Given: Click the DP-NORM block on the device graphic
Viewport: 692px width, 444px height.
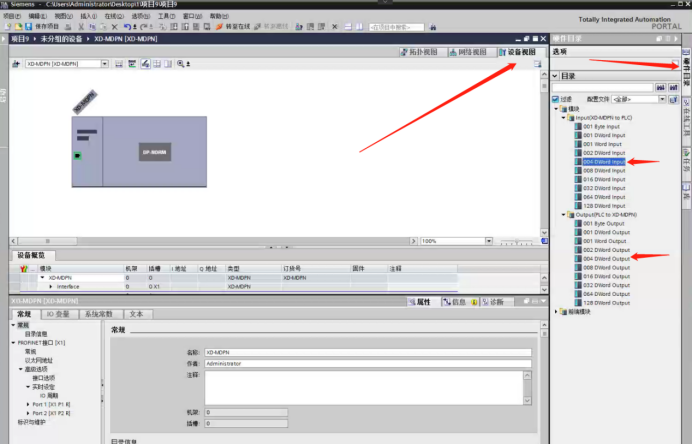Looking at the screenshot, I should (x=155, y=152).
